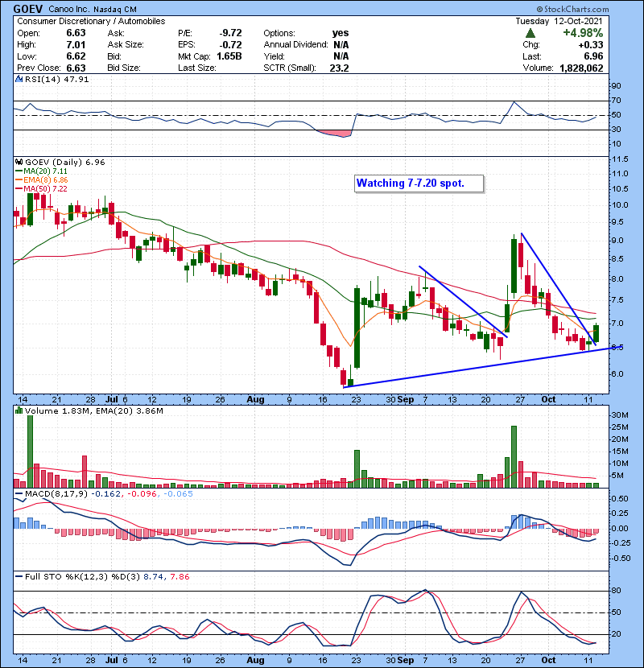Click the MACD(8,17,9) indicator label

coord(56,494)
